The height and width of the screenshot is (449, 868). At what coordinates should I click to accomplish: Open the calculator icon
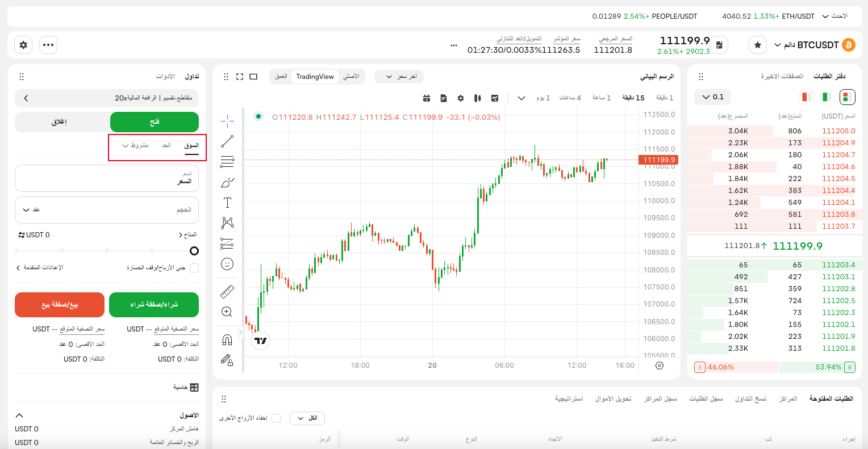tap(194, 387)
